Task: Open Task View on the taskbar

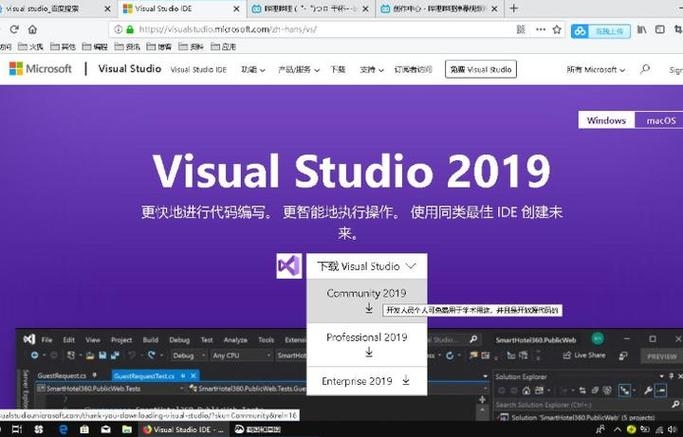Action: tap(17, 430)
